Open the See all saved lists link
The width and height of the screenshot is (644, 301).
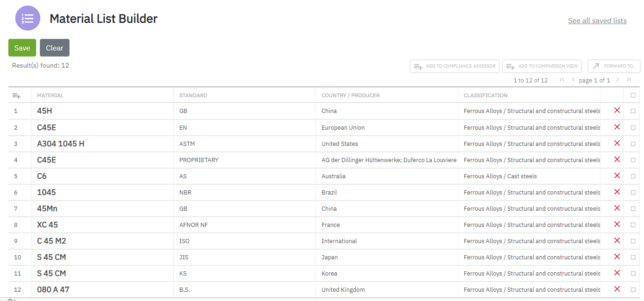[597, 21]
